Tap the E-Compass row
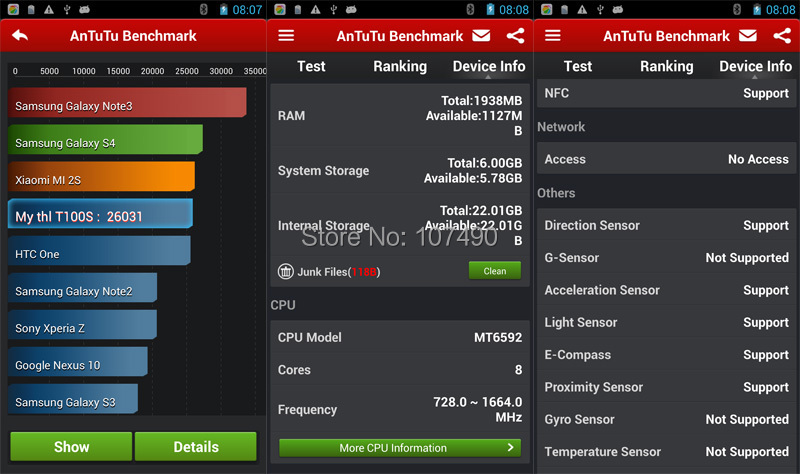800x474 pixels. click(x=666, y=355)
